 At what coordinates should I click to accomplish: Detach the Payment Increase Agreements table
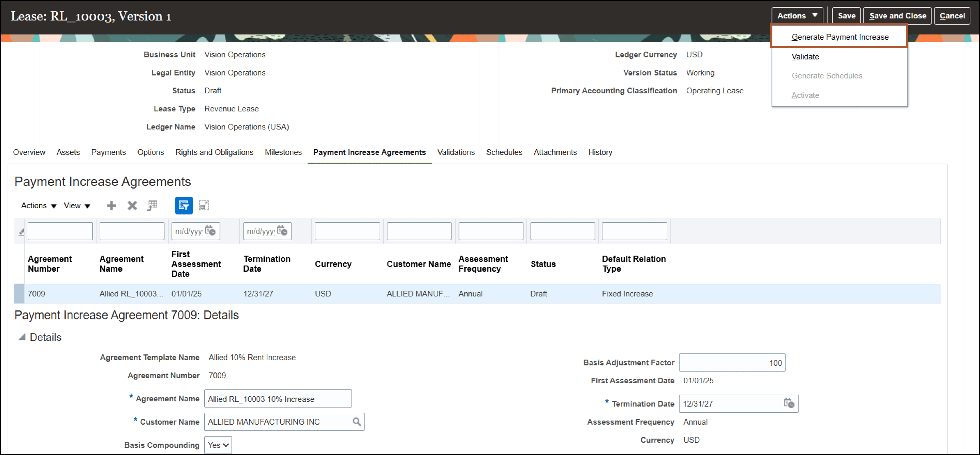pos(204,205)
